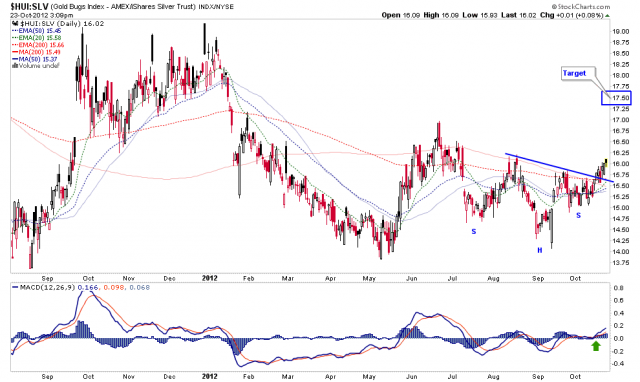Click the orange signal value 0.098

pos(114,288)
